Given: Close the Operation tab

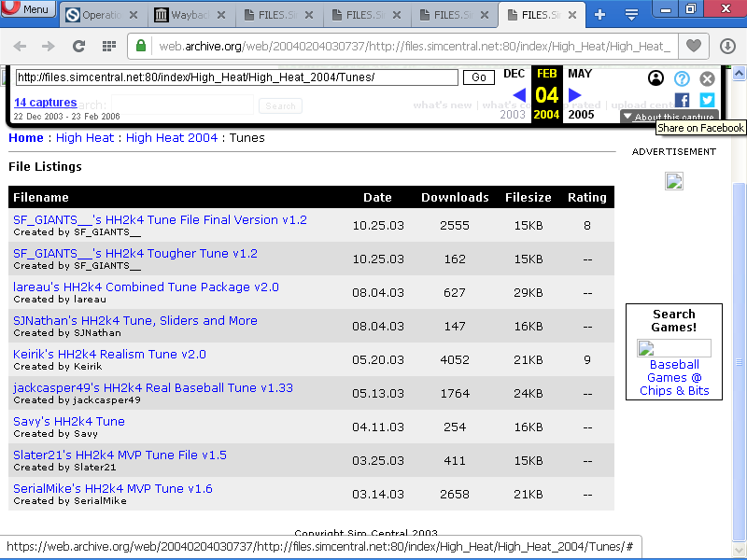Looking at the screenshot, I should pyautogui.click(x=134, y=15).
